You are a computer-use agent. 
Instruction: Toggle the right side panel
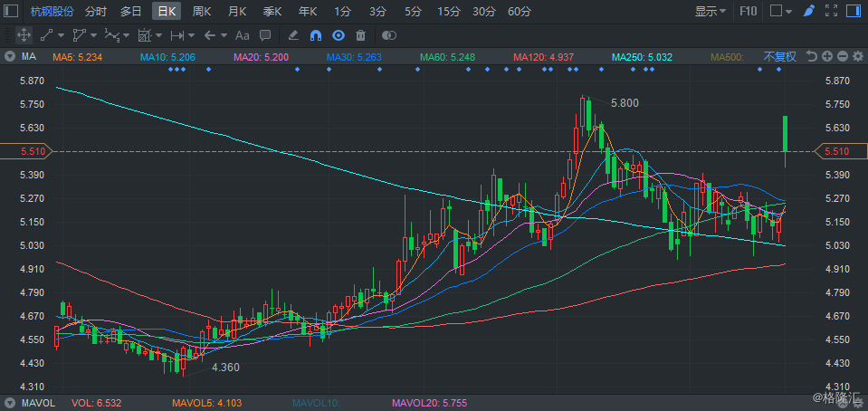coord(854,12)
